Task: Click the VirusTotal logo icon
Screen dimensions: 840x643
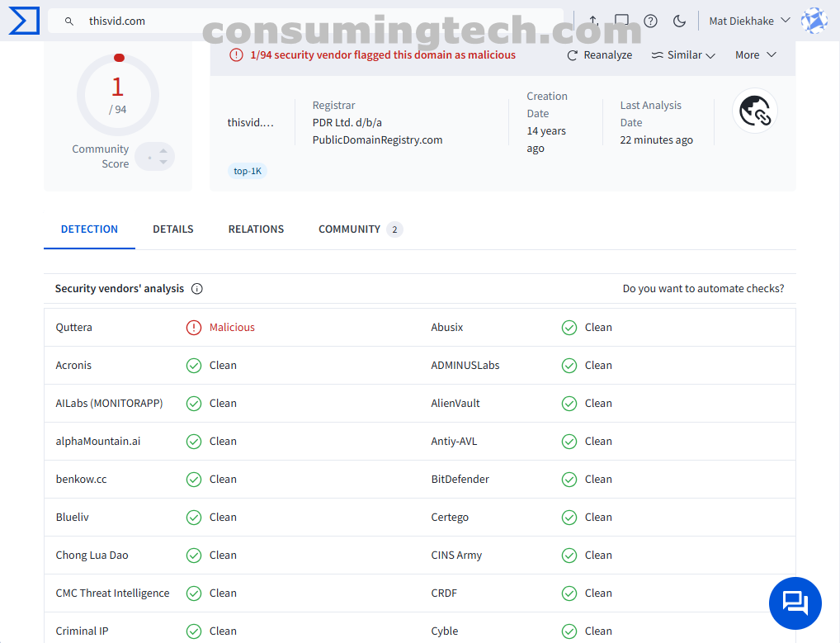Action: click(24, 21)
